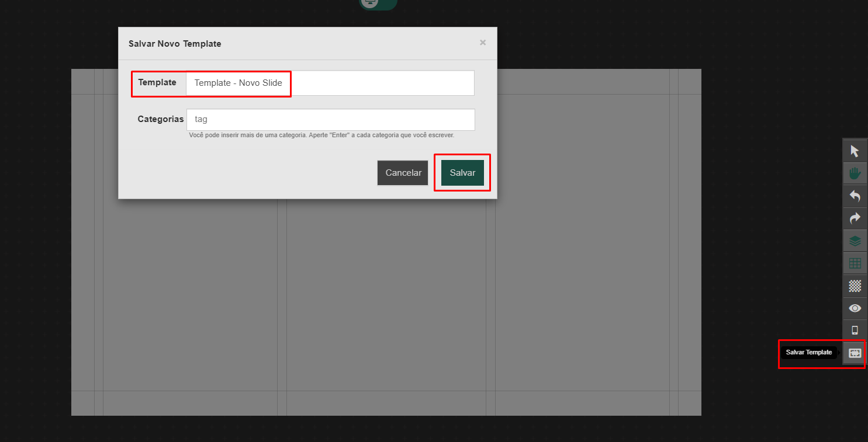
Task: Click the Salvar Template toolbar icon
Action: point(855,353)
